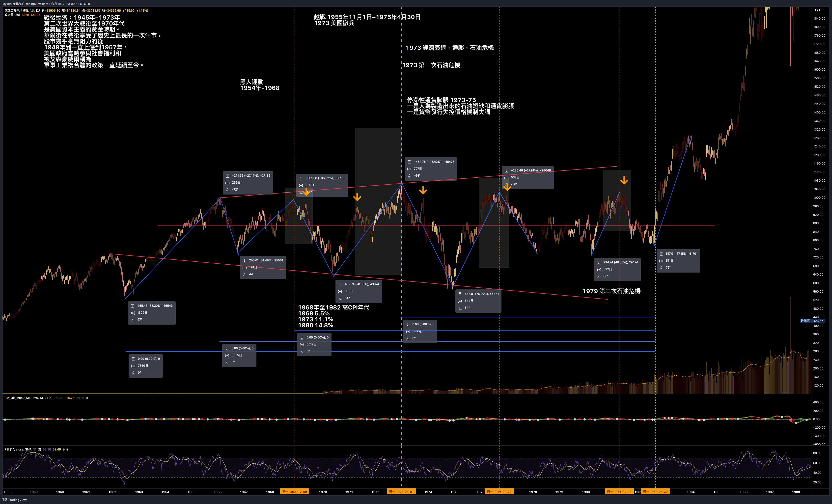Select the RSI (14, close, SMA, 14, 2) label
Image resolution: width=832 pixels, height=504 pixels.
pyautogui.click(x=23, y=449)
